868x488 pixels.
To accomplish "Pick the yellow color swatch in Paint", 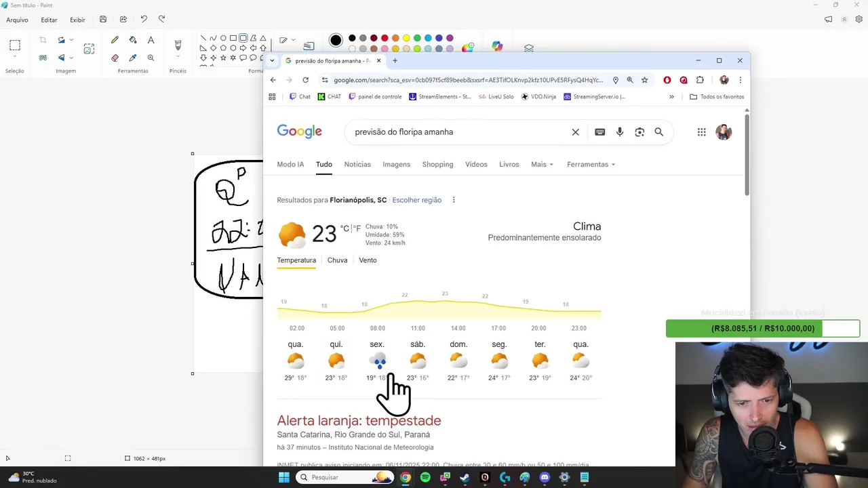I will tap(406, 38).
